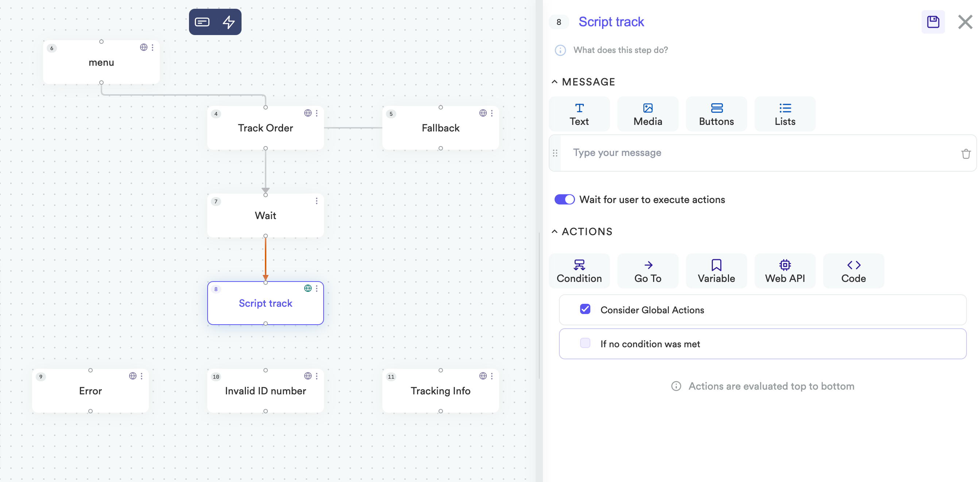
Task: Toggle Wait for user to execute actions
Action: (x=564, y=199)
